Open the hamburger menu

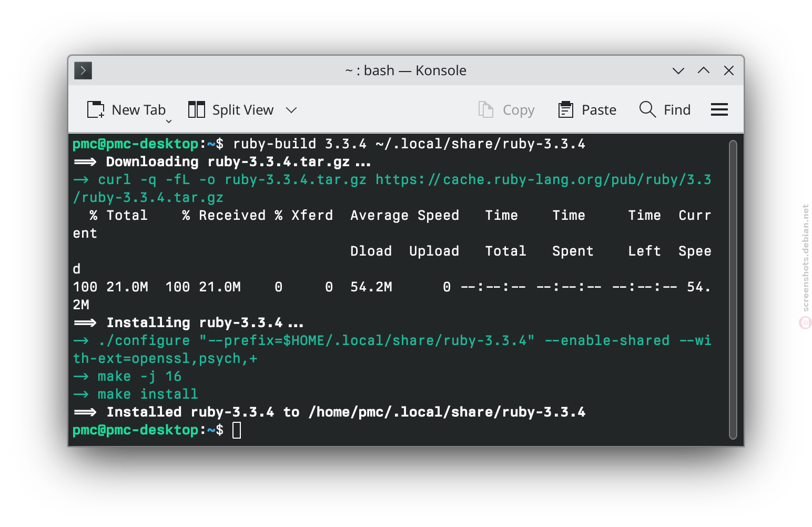coord(719,109)
